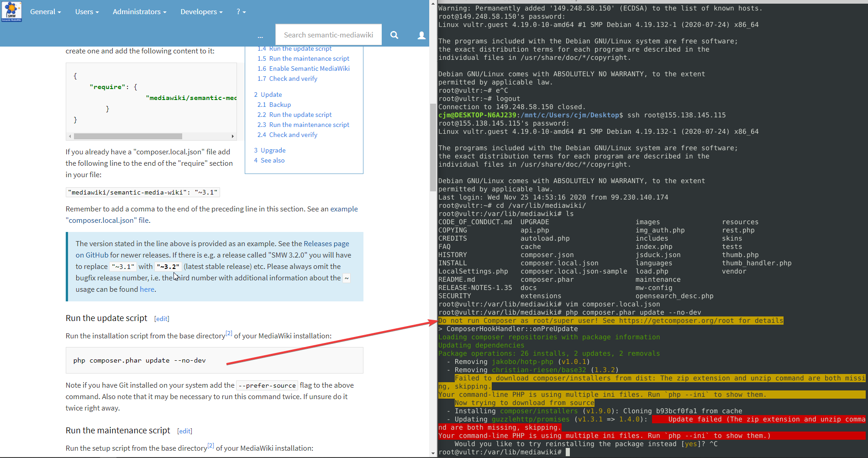This screenshot has width=868, height=458.
Task: Click 'Now trying to download from source' line
Action: pyautogui.click(x=525, y=403)
